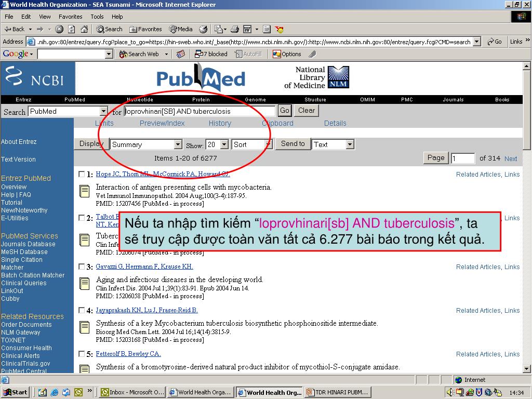Check the box for result 3
The width and height of the screenshot is (532, 399).
click(82, 267)
